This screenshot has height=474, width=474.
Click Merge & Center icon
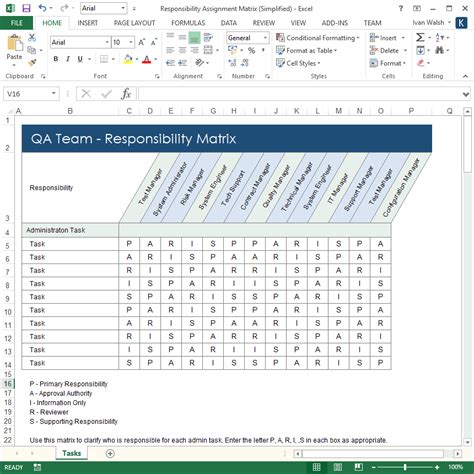[x=208, y=50]
